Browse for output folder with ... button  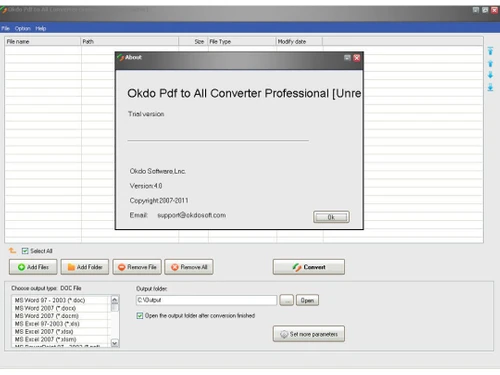(286, 300)
